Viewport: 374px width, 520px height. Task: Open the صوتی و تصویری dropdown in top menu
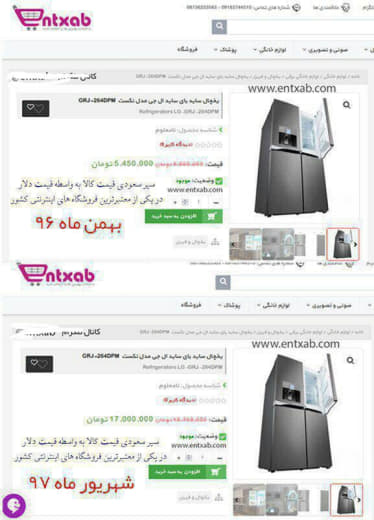tap(325, 50)
